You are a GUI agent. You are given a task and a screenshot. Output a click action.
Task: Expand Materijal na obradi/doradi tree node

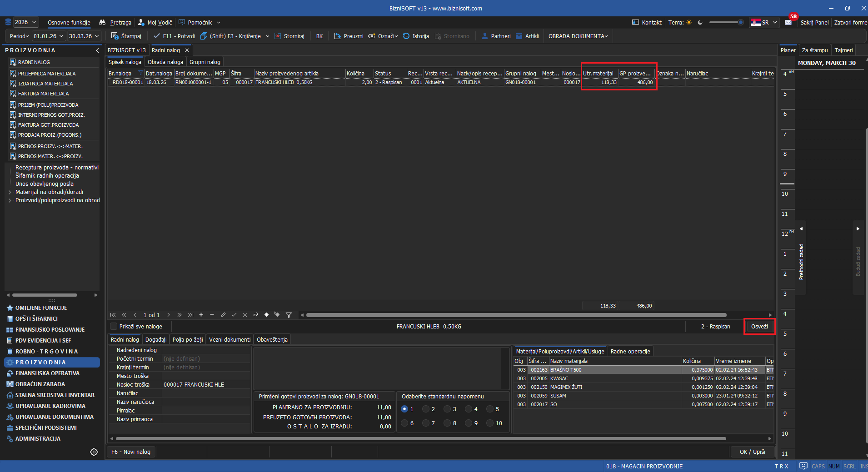10,192
